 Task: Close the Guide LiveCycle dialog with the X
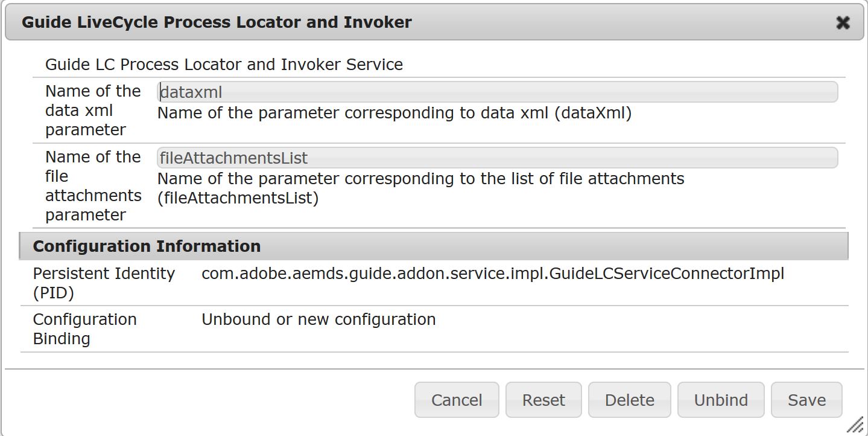[x=843, y=23]
